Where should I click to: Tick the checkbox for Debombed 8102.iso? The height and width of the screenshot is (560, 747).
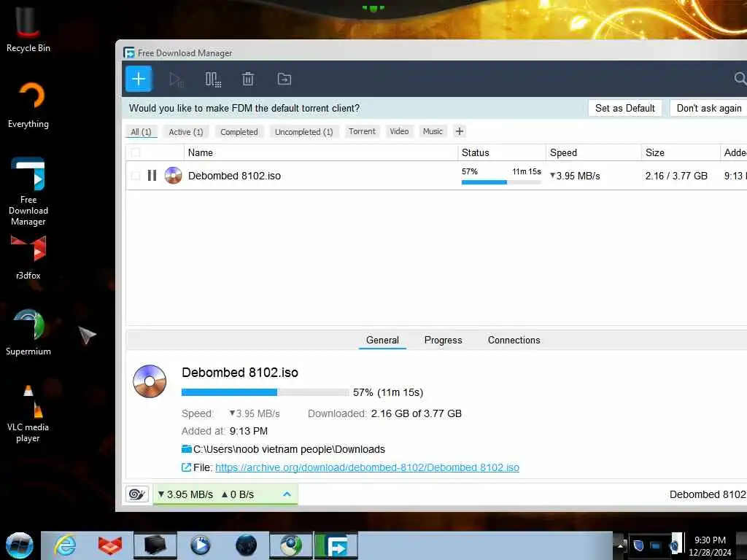136,176
